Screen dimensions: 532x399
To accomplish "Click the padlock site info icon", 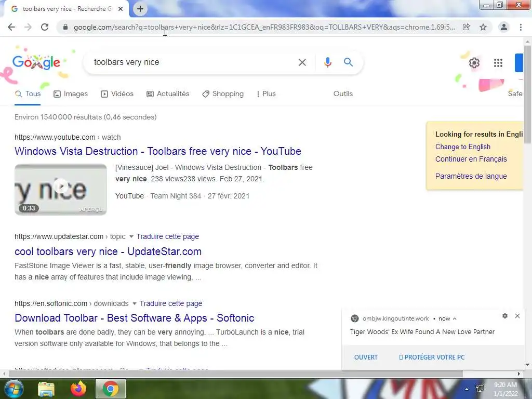I will pyautogui.click(x=65, y=27).
